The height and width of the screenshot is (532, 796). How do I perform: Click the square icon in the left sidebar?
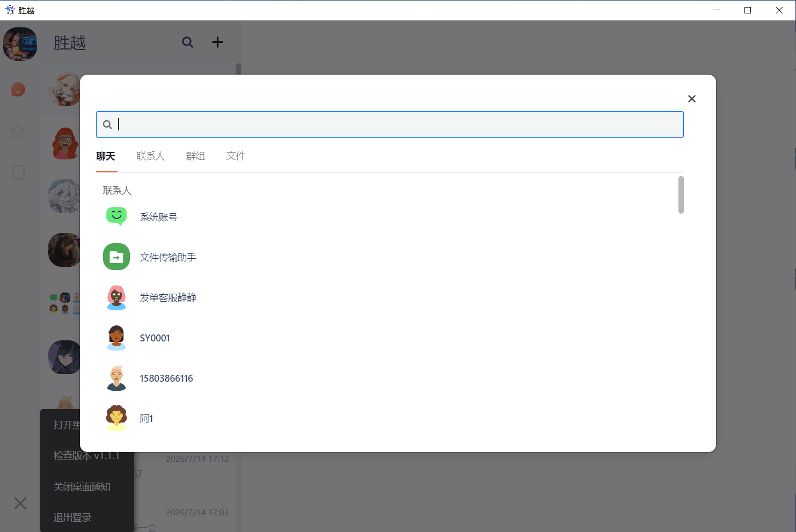point(18,172)
